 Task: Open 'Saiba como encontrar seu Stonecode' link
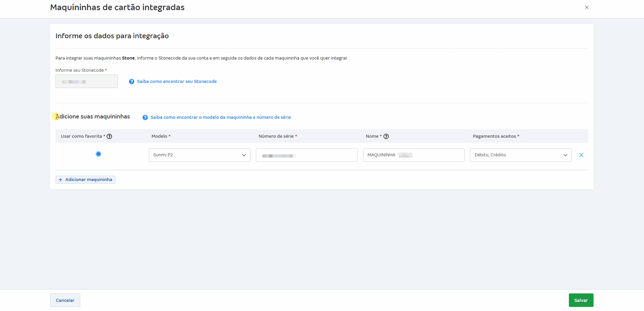[177, 82]
